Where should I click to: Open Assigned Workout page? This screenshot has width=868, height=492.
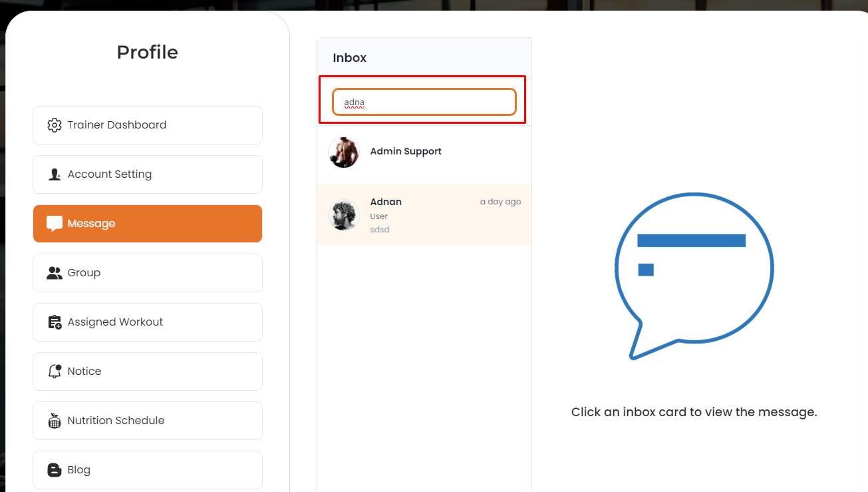pos(147,322)
